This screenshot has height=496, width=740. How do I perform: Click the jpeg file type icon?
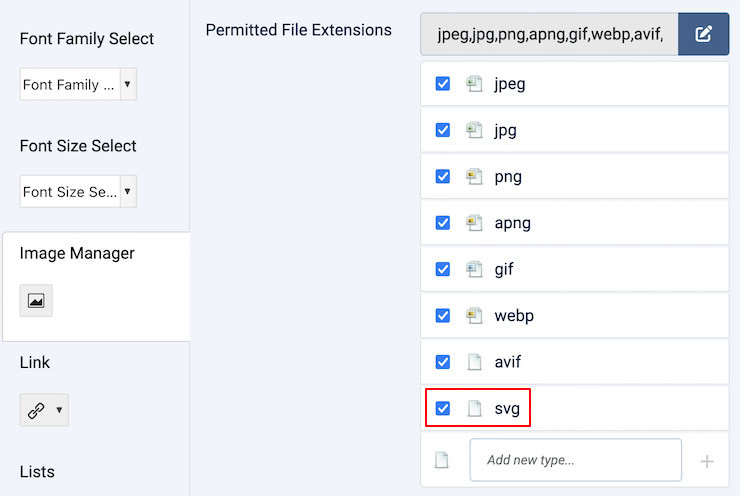point(474,84)
